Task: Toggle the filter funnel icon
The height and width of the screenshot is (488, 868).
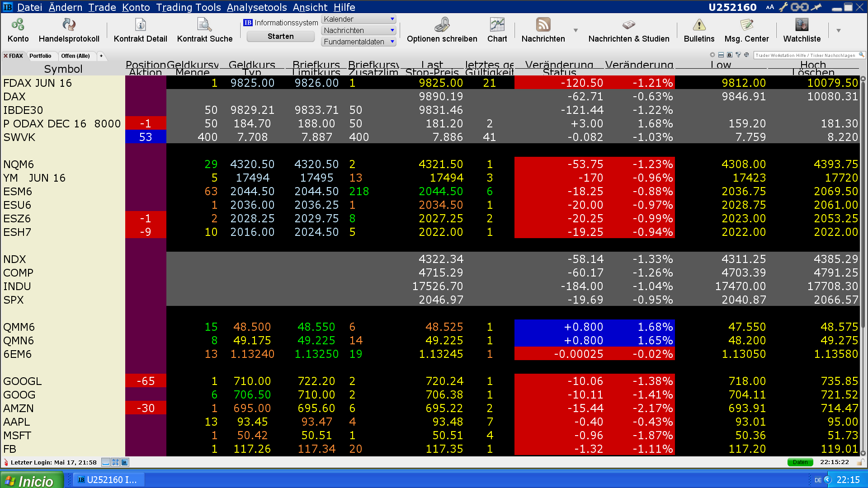Action: click(738, 55)
